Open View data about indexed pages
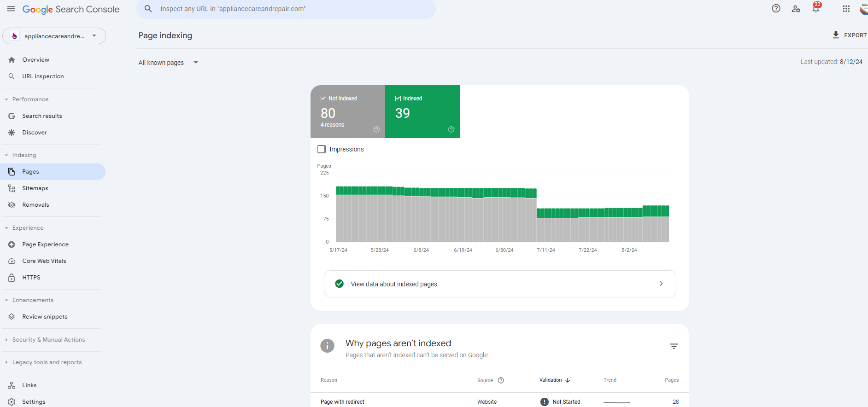Viewport: 868px width, 407px height. coord(500,284)
